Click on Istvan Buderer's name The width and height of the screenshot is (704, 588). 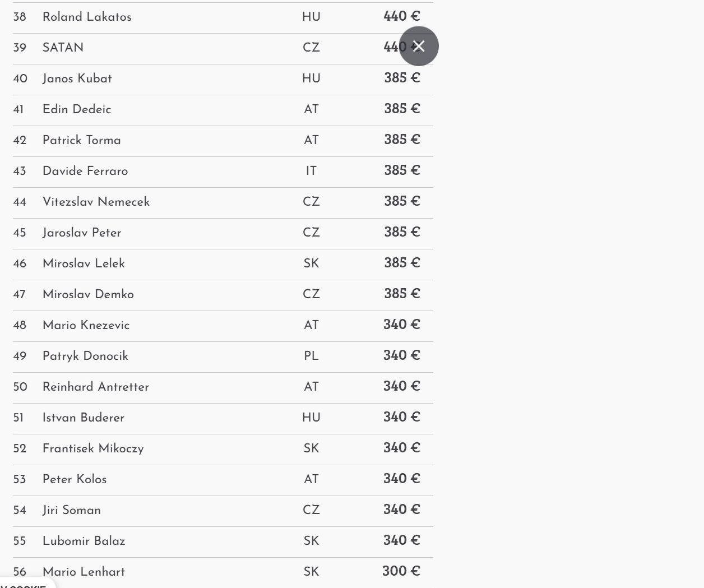click(x=84, y=418)
